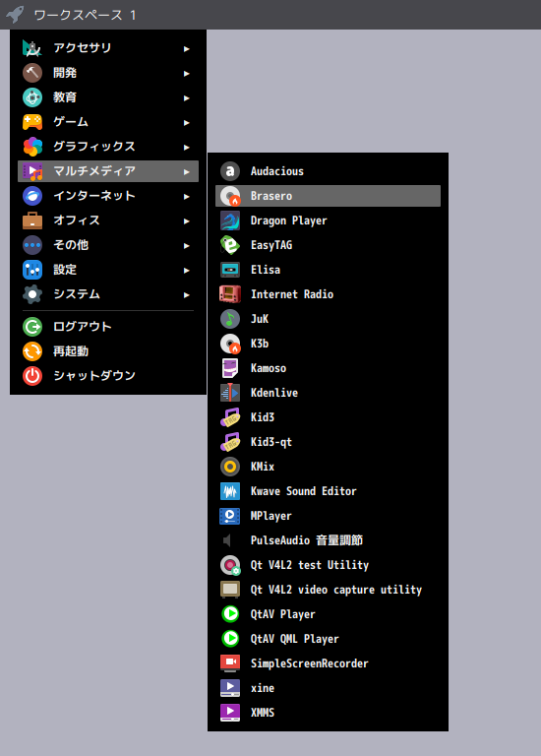This screenshot has height=756, width=541.
Task: Click the K3b disc burner icon
Action: tap(230, 344)
